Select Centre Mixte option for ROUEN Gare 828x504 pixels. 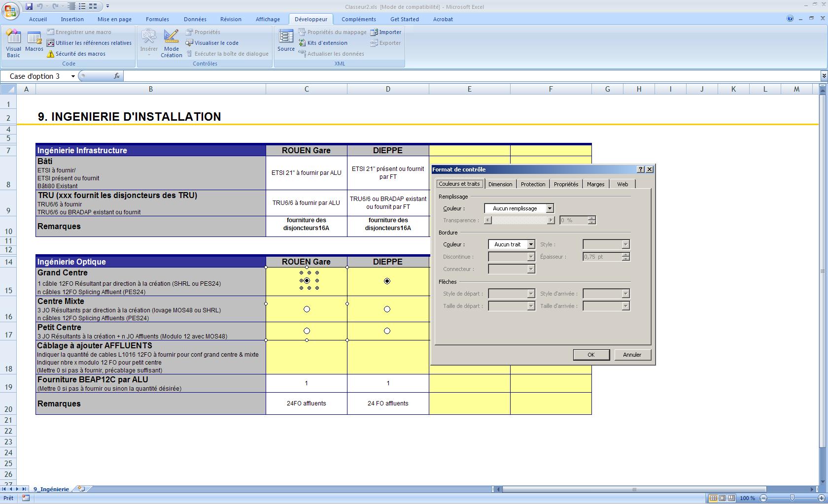307,309
